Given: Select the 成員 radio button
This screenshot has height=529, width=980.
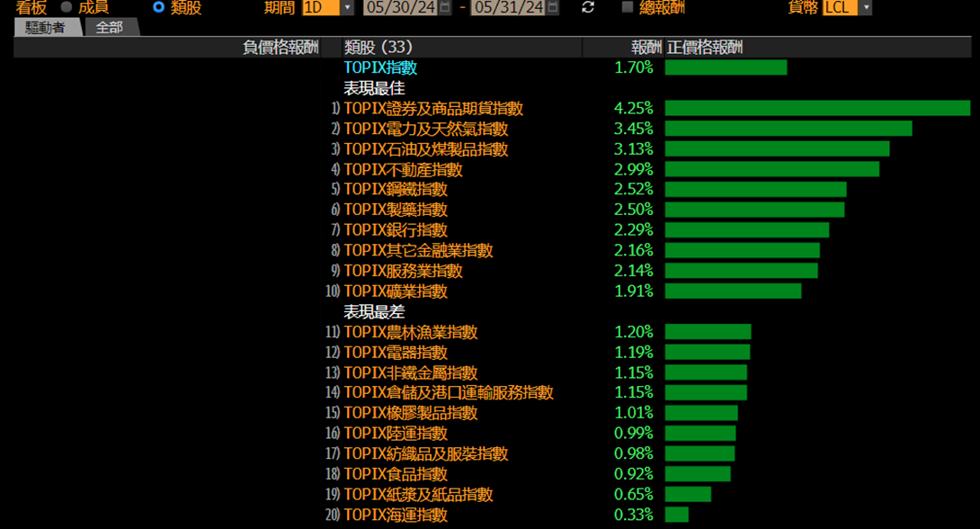Looking at the screenshot, I should click(67, 7).
